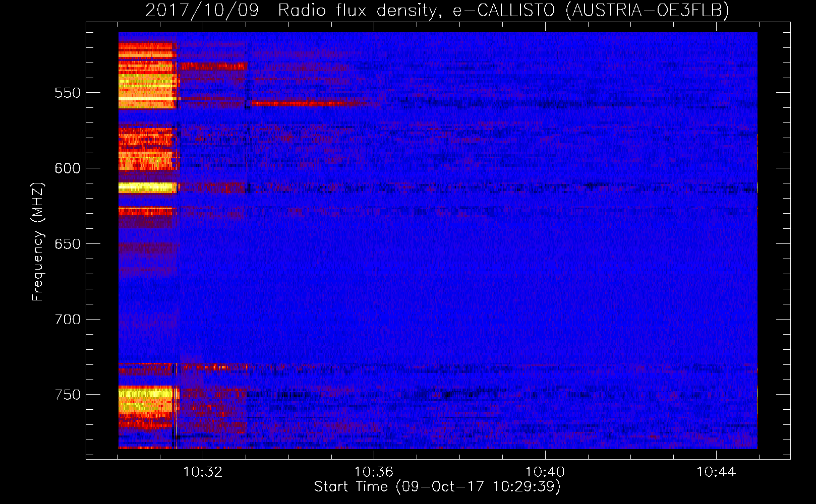Screen dimensions: 816x504
Task: Click the date 2017/10/09 in the title
Action: pos(202,10)
